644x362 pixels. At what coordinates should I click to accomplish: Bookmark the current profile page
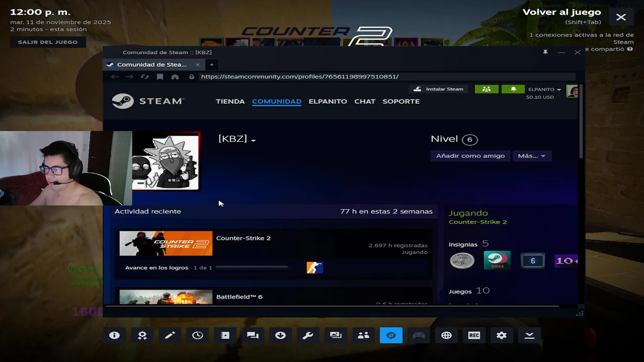point(160,77)
